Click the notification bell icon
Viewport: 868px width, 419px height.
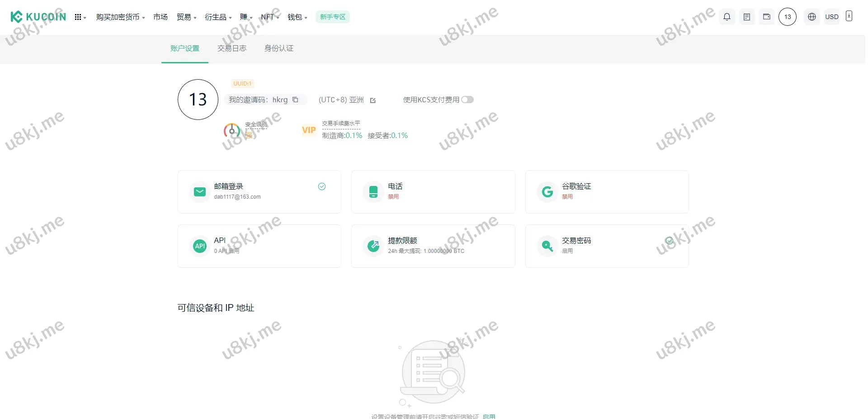click(x=726, y=17)
